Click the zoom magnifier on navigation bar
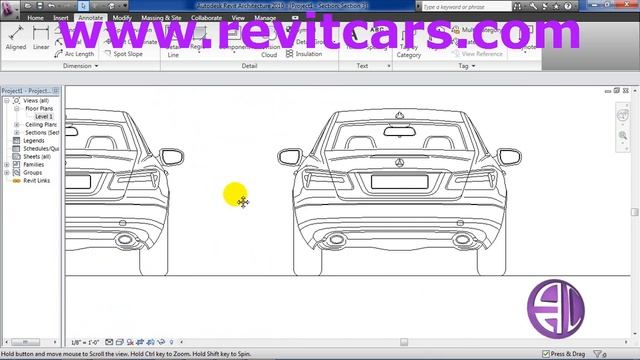The height and width of the screenshot is (360, 640). pyautogui.click(x=622, y=136)
